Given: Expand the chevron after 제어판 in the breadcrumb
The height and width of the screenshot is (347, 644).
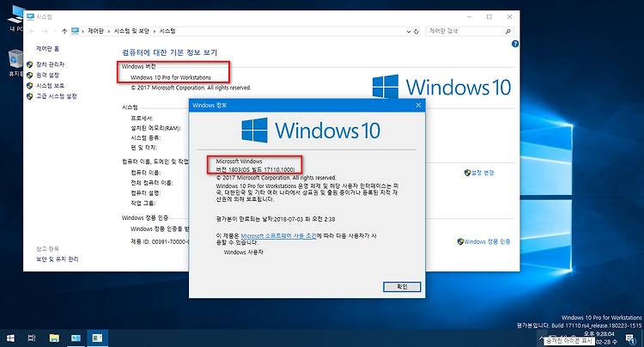Looking at the screenshot, I should pyautogui.click(x=109, y=31).
